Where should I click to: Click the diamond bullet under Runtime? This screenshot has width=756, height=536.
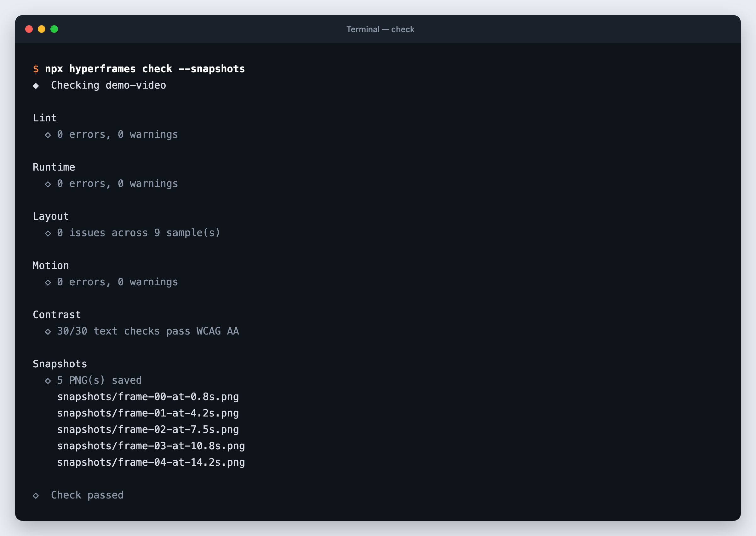pos(48,184)
